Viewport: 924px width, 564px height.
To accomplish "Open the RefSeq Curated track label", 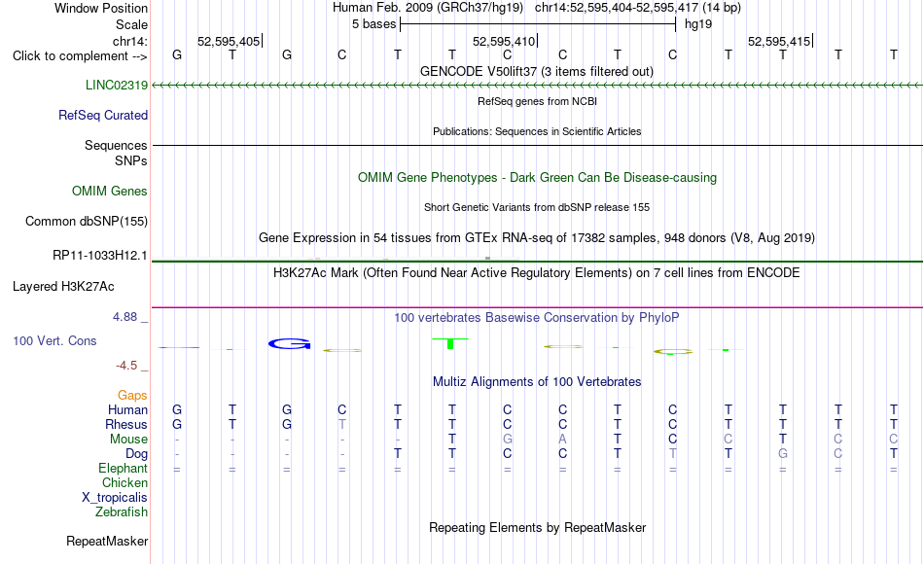I will click(102, 115).
